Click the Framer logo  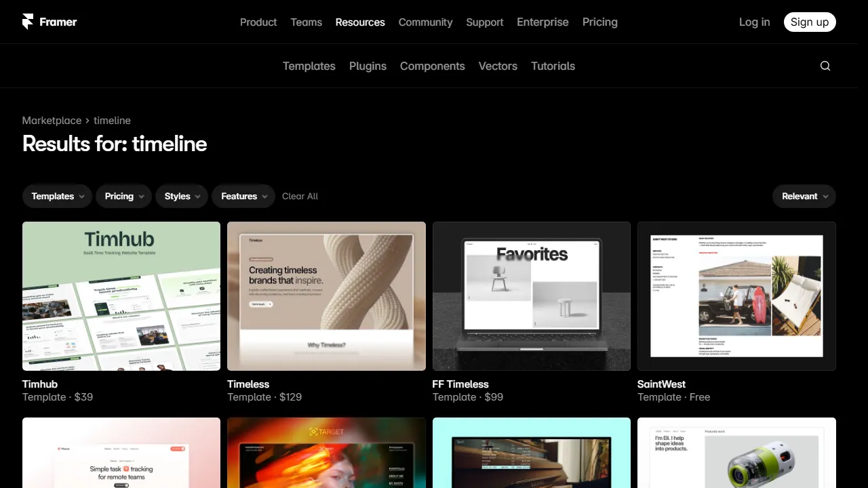48,22
